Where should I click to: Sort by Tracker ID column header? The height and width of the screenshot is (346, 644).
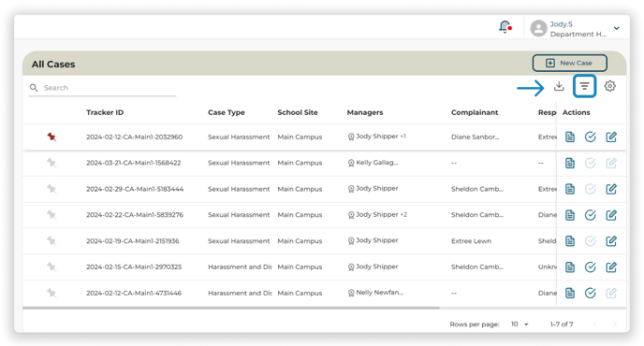click(105, 112)
